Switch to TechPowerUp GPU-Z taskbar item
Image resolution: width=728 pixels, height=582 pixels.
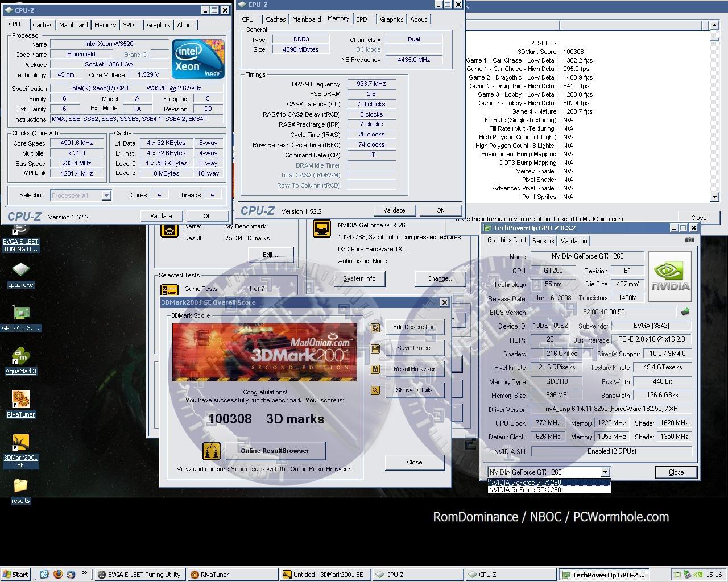603,575
